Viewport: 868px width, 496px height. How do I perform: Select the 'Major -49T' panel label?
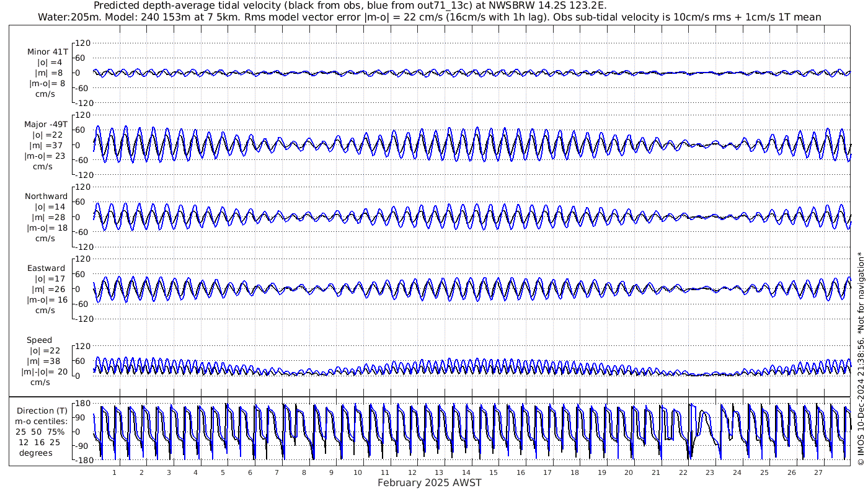45,124
